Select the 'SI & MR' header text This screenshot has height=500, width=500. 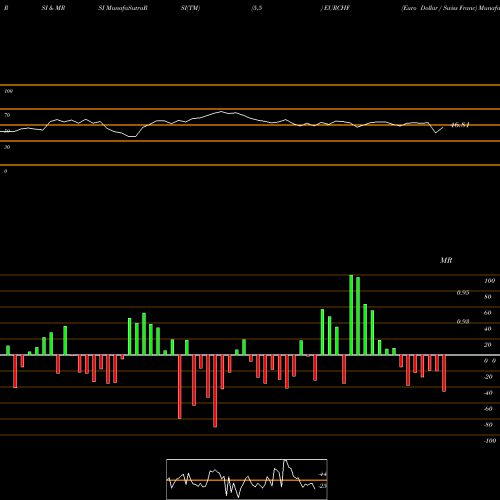coord(53,8)
